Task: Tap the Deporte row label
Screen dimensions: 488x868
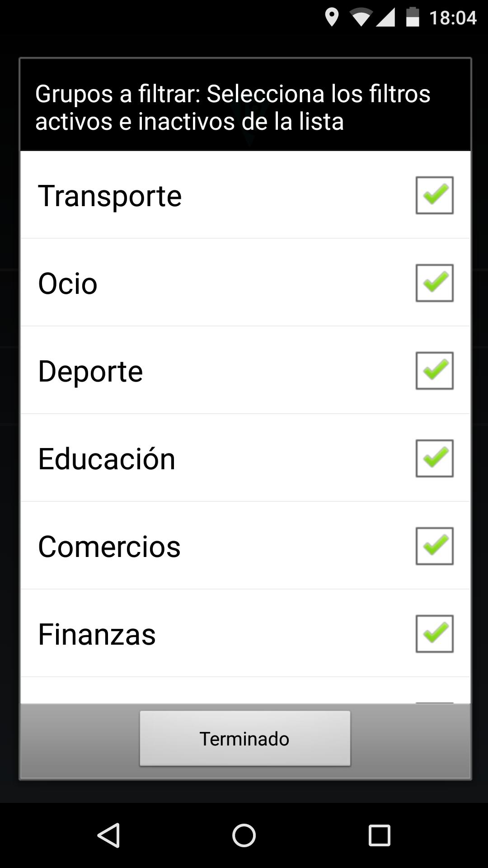Action: [90, 371]
